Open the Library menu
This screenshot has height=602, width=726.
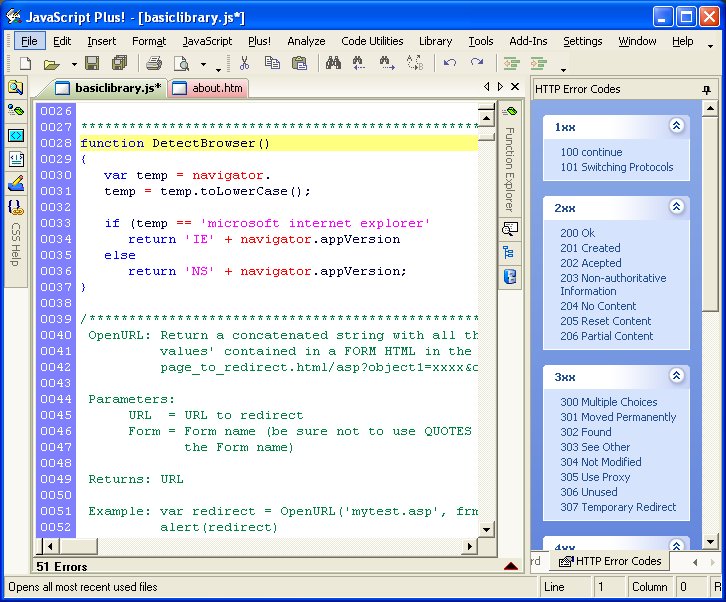point(435,41)
